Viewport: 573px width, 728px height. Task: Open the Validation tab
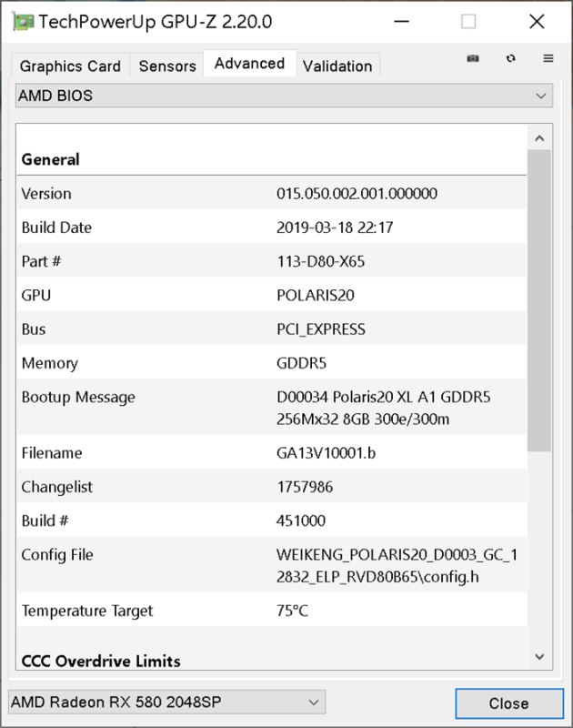(337, 66)
